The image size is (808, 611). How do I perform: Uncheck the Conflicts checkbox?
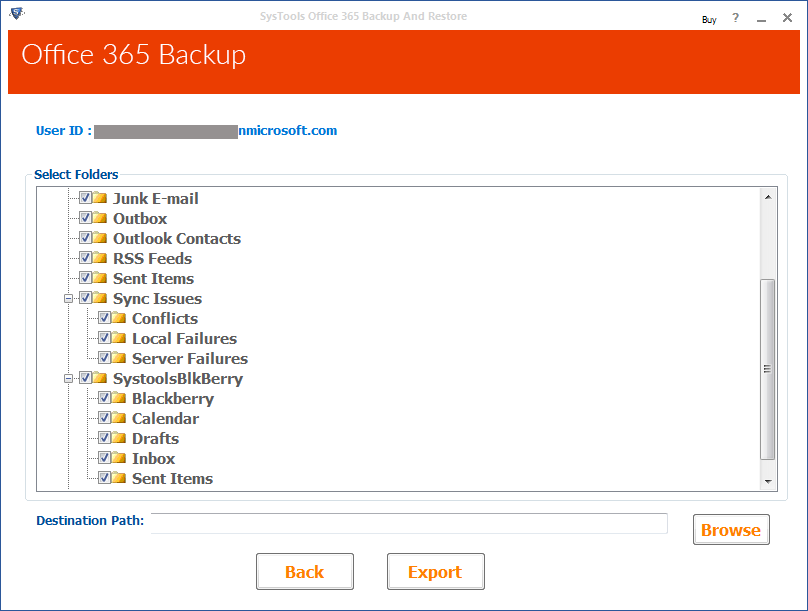point(105,318)
